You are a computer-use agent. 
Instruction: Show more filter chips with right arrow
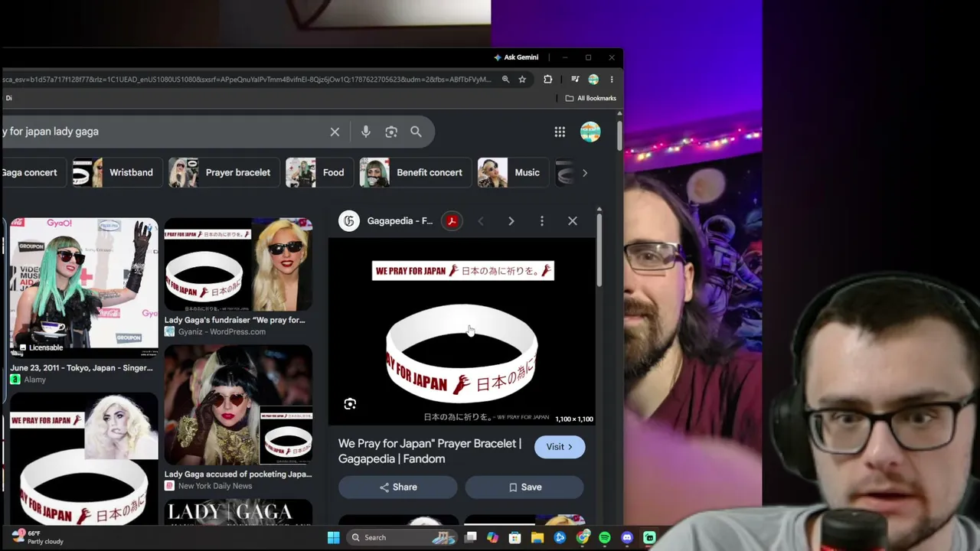pyautogui.click(x=584, y=173)
